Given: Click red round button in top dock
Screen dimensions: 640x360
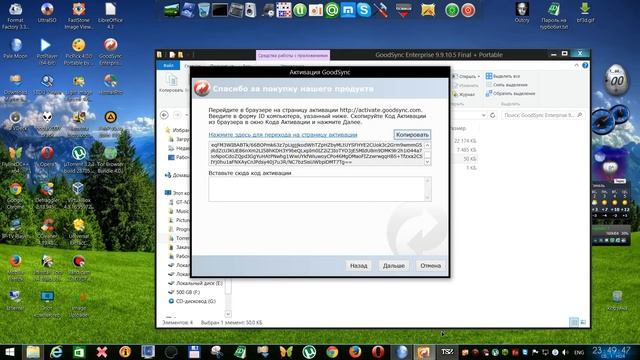Looking at the screenshot, I should (468, 10).
